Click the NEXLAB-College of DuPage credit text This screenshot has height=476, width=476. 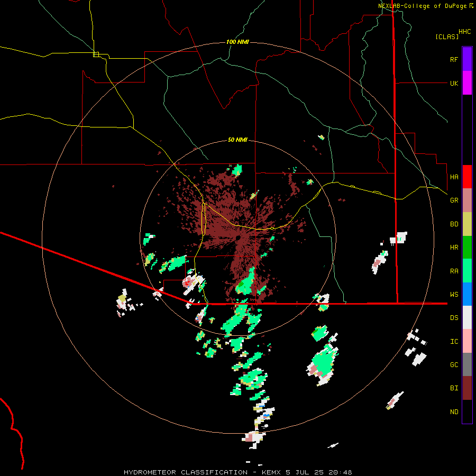[422, 6]
